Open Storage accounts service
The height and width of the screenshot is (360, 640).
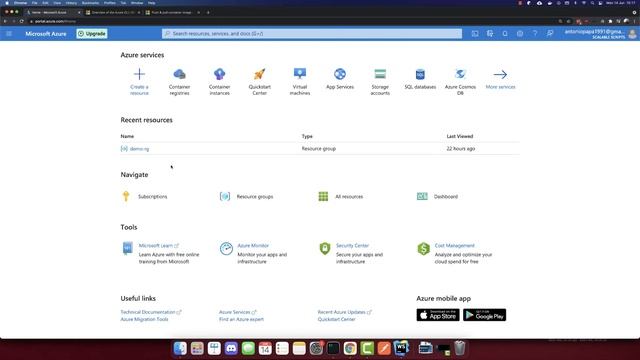380,82
